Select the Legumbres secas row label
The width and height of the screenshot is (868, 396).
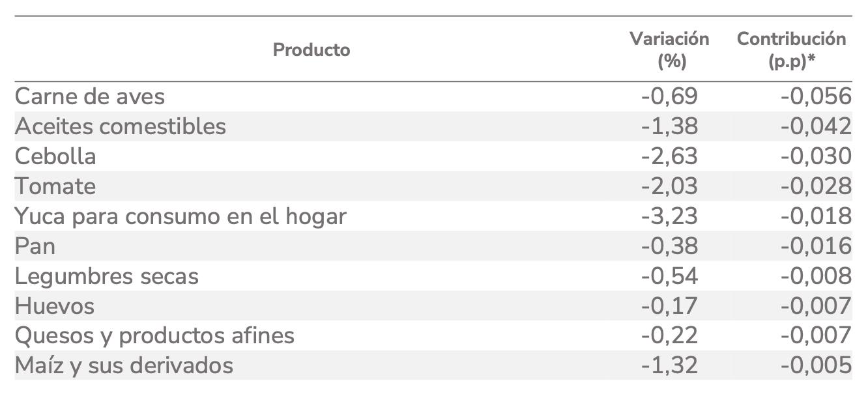107,276
